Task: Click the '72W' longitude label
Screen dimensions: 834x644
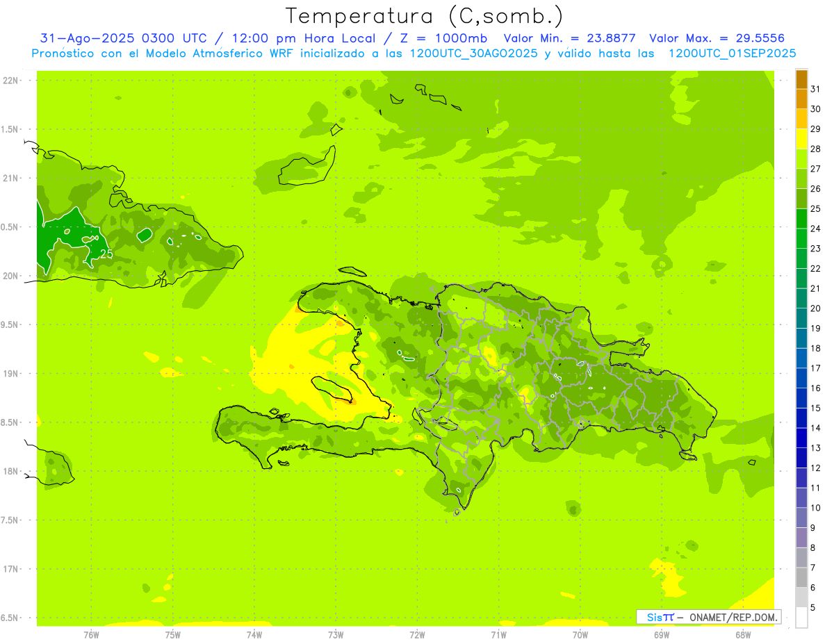Action: [417, 635]
